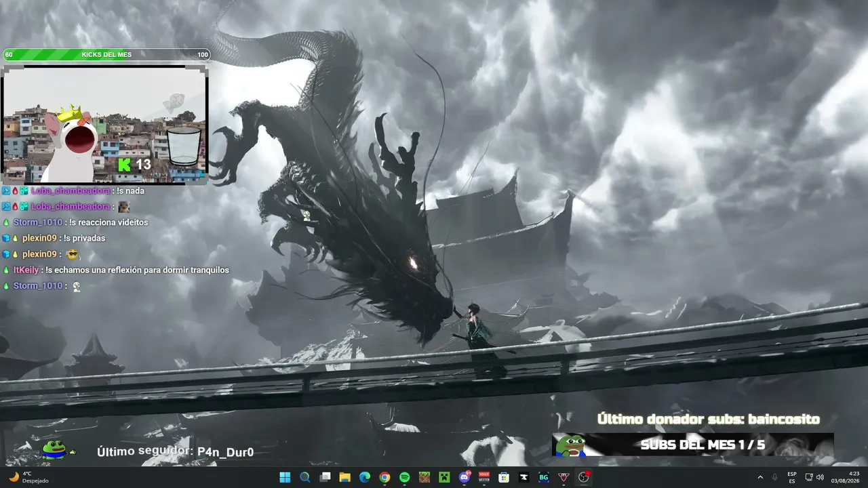Viewport: 868px width, 488px height.
Task: Click the 'Último seguidor: P4n_Dur0' label
Action: tap(175, 451)
